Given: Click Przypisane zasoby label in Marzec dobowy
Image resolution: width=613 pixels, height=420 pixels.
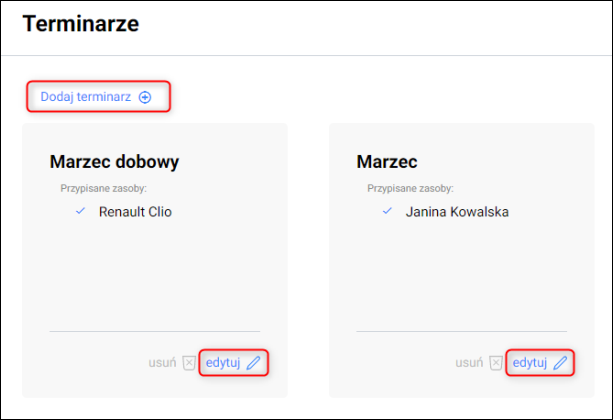Looking at the screenshot, I should [103, 188].
